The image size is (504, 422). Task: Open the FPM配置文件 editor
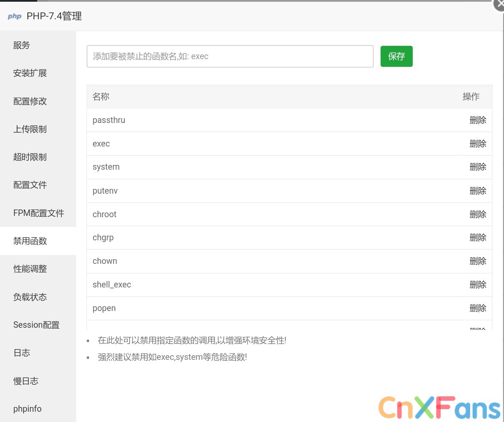point(38,213)
